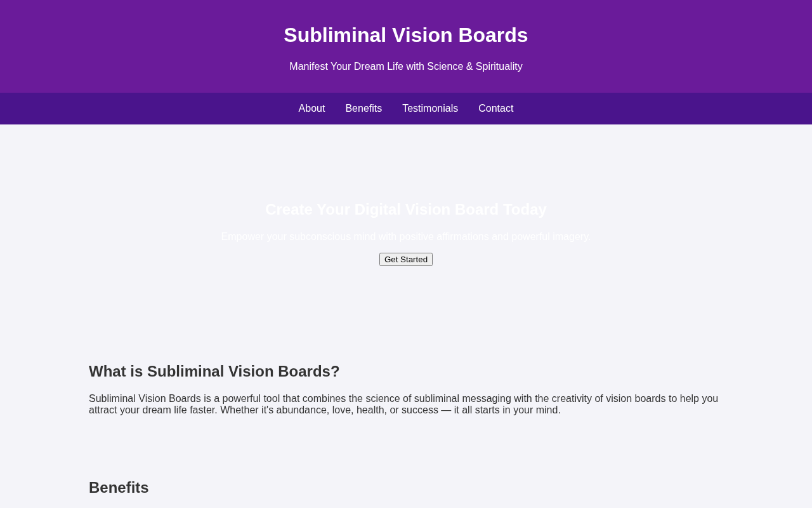The height and width of the screenshot is (508, 812).
Task: Go to Benefits in the navigation bar
Action: coord(363,109)
